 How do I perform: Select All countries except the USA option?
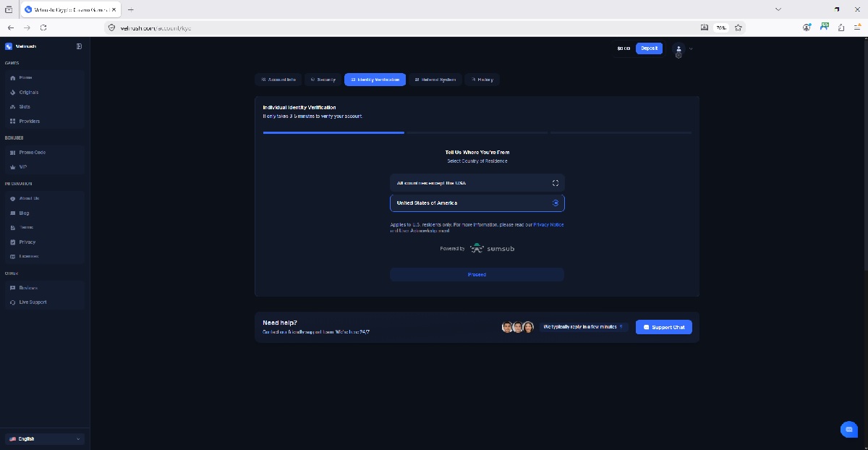point(477,183)
